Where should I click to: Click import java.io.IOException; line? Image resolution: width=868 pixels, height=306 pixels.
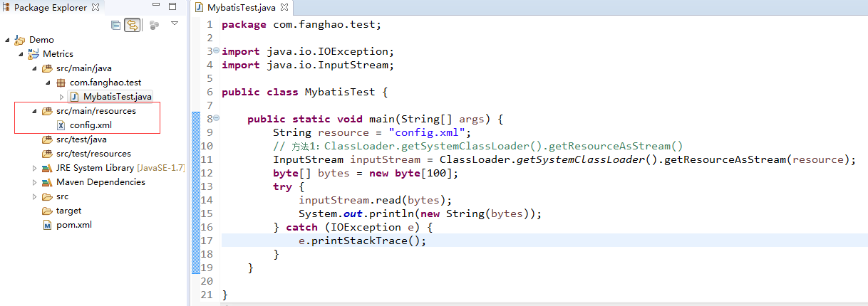click(x=308, y=51)
